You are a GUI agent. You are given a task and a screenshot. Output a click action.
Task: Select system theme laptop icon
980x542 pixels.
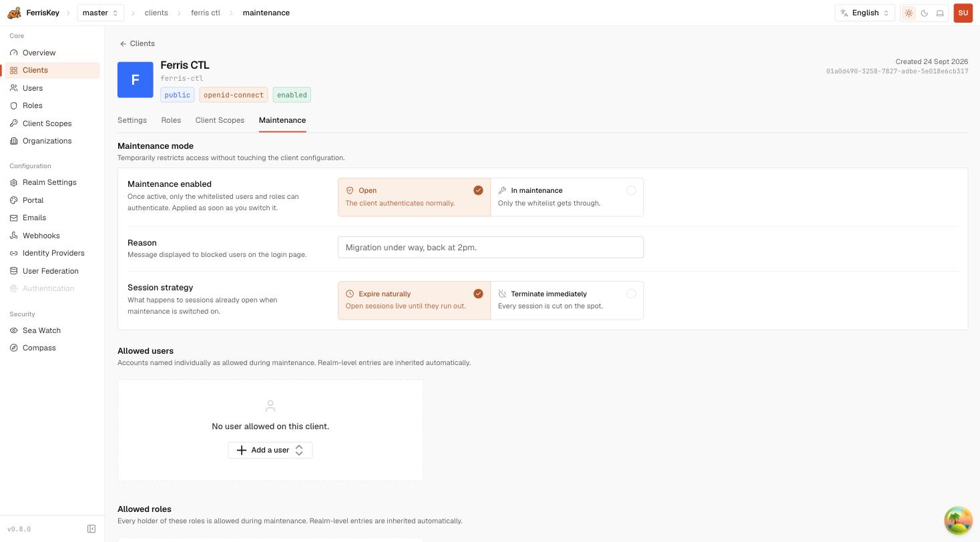click(x=940, y=13)
